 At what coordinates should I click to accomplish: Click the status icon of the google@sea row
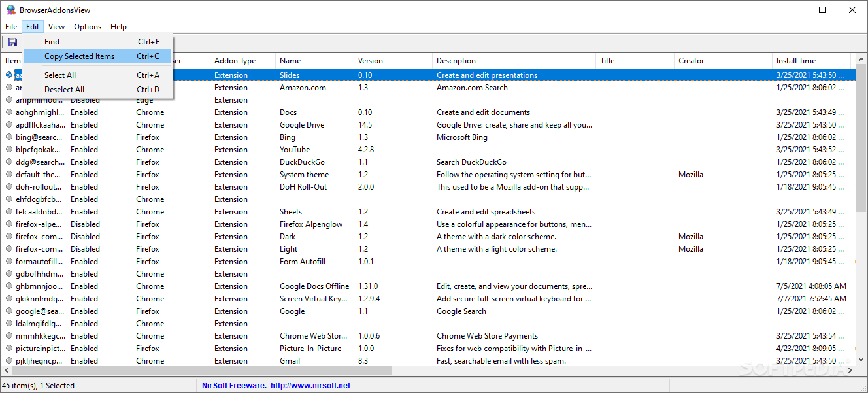coord(9,311)
